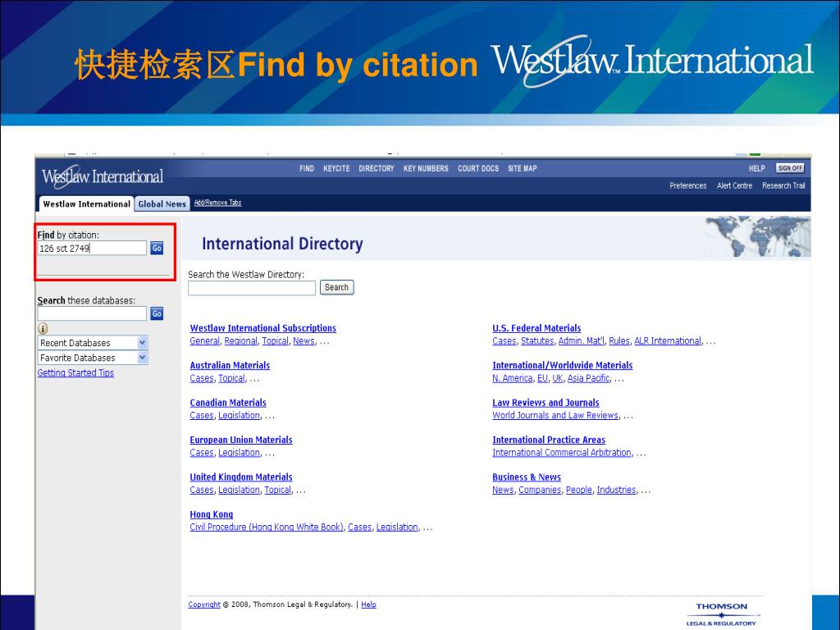This screenshot has height=630, width=840.
Task: Click General under Westlaw International Subscriptions
Action: [x=204, y=340]
